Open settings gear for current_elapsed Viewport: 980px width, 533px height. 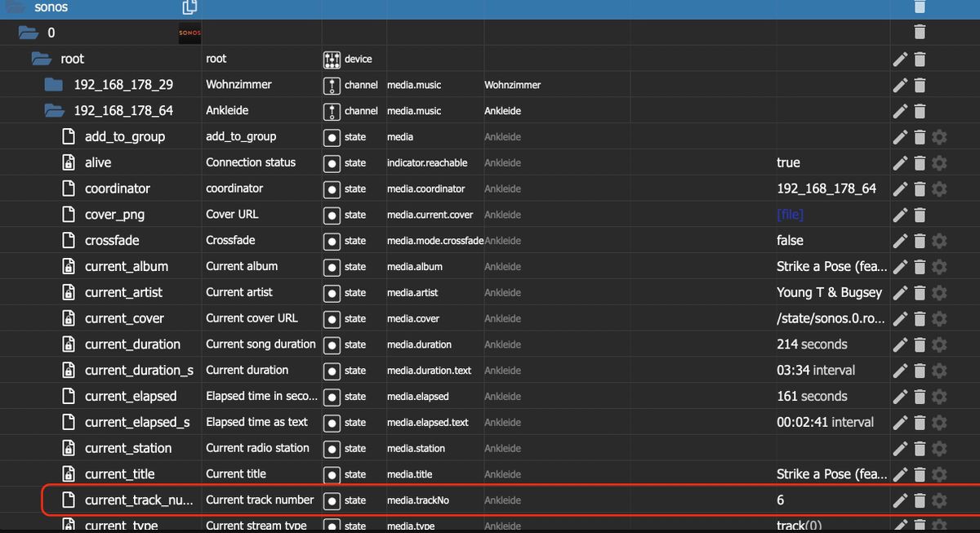coord(939,397)
